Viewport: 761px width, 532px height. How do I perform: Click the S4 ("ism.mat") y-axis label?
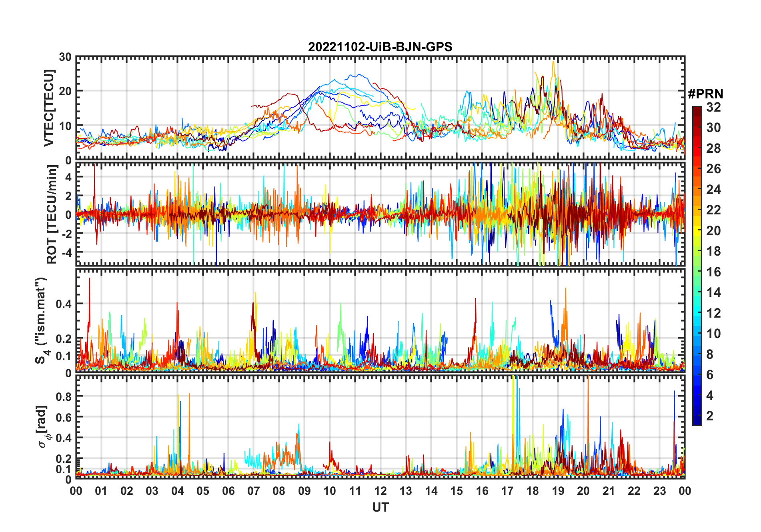41,321
